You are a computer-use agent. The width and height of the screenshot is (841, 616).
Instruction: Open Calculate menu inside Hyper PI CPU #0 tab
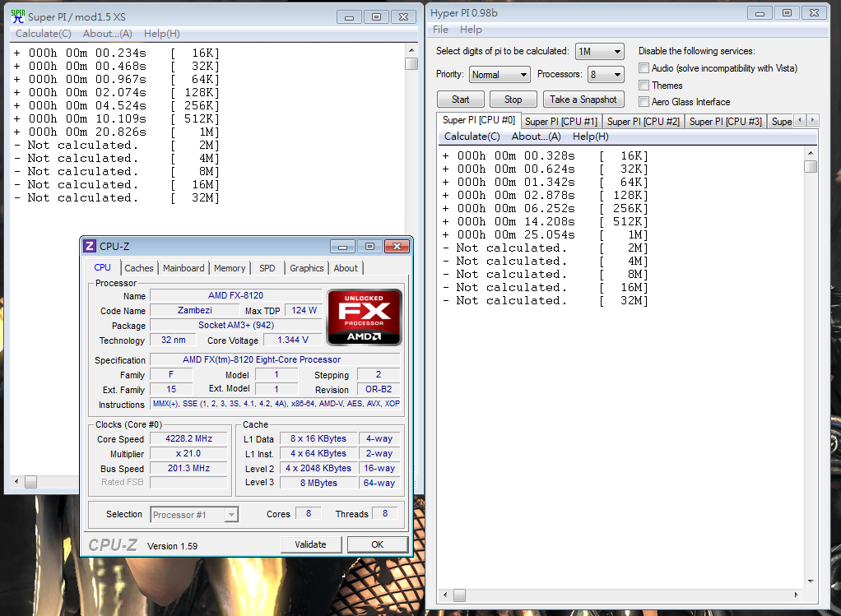(472, 137)
